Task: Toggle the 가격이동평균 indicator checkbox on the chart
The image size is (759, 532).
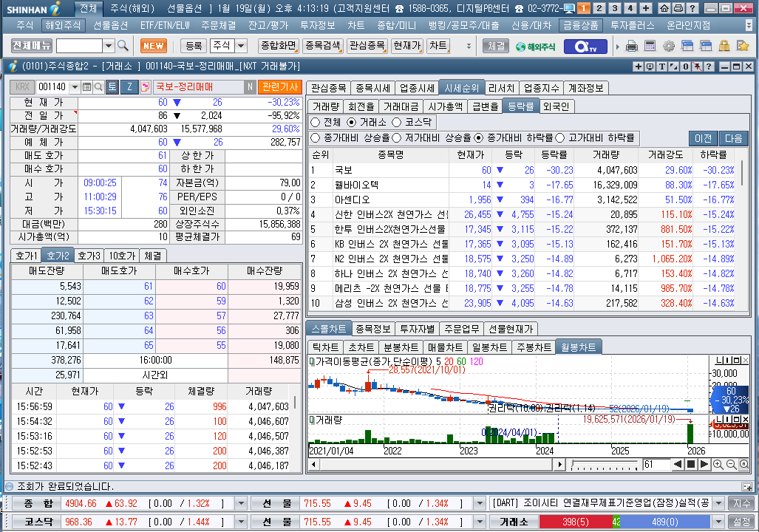Action: pyautogui.click(x=312, y=361)
